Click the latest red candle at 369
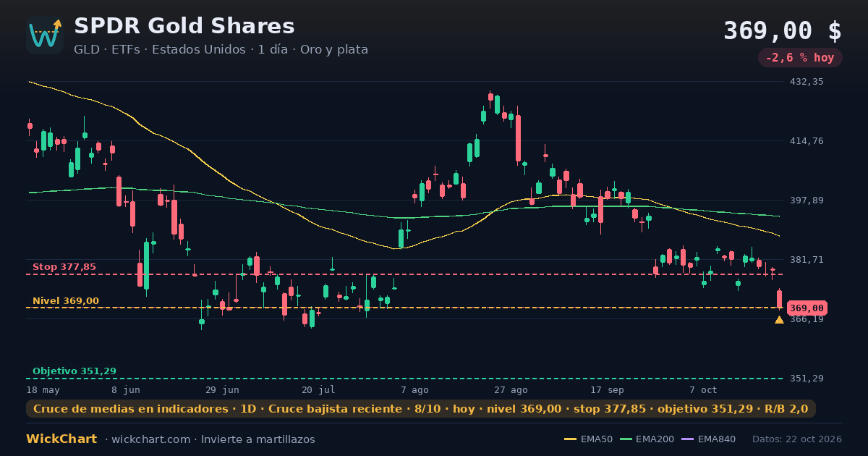The image size is (868, 456). point(779,299)
